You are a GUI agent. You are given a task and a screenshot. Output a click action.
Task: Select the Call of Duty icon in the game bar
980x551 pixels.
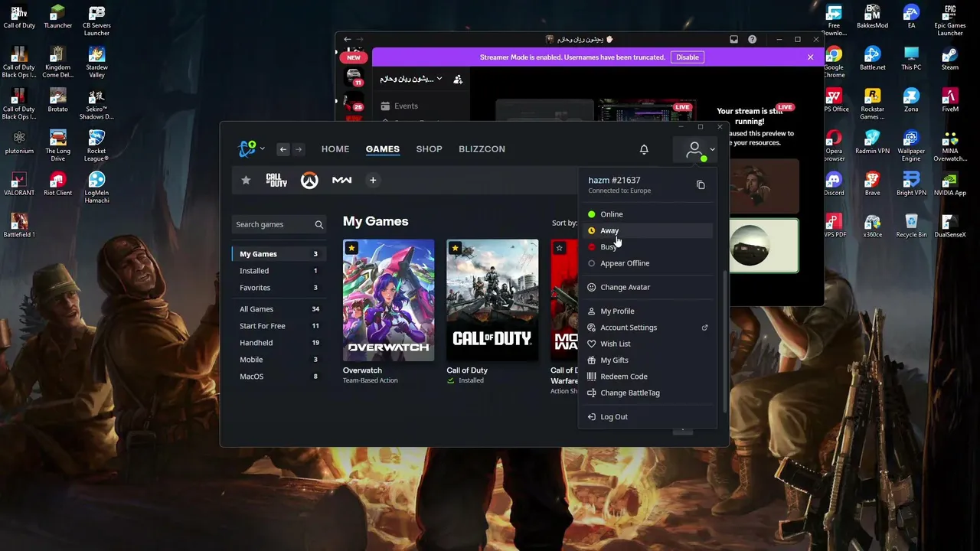tap(276, 180)
